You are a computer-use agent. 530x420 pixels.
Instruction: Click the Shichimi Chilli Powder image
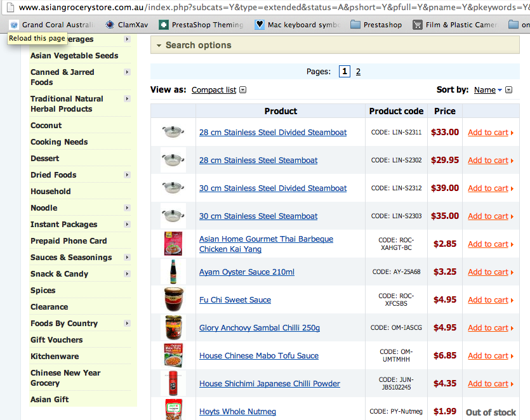click(x=173, y=383)
